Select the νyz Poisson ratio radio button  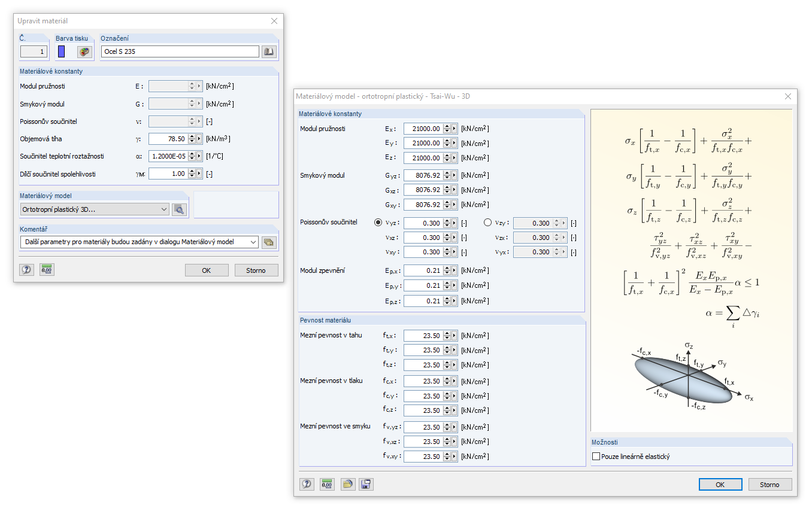coord(378,223)
